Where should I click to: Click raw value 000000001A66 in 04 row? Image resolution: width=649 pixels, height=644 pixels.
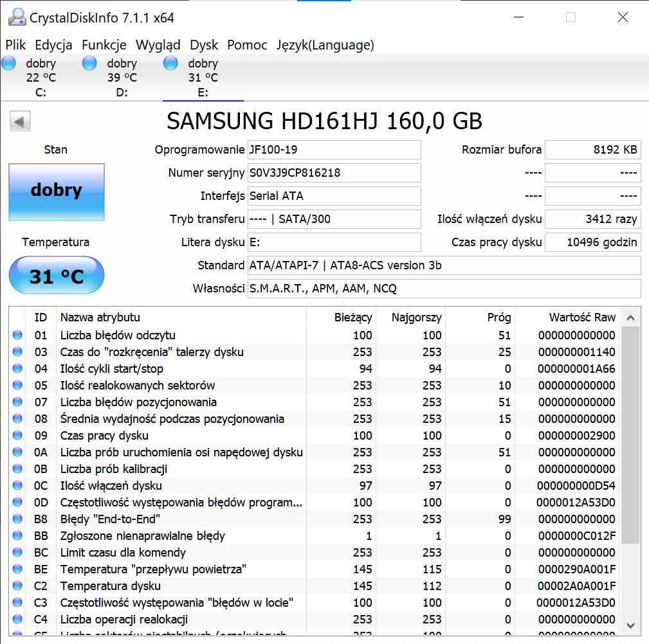(x=576, y=369)
